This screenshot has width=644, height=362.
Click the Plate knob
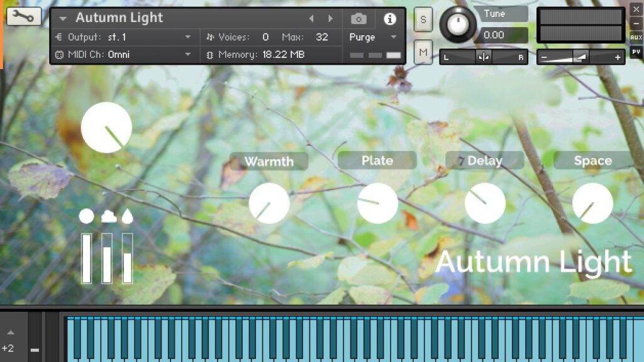(377, 203)
